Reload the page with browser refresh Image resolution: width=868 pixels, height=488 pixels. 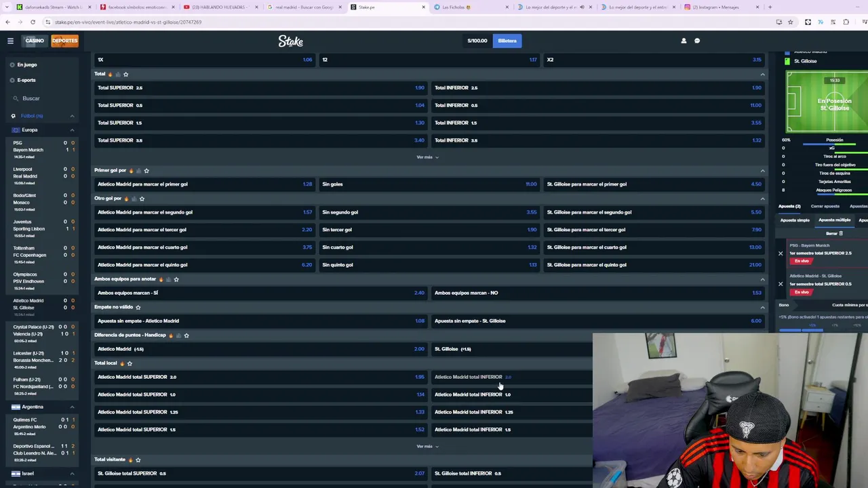pyautogui.click(x=33, y=22)
